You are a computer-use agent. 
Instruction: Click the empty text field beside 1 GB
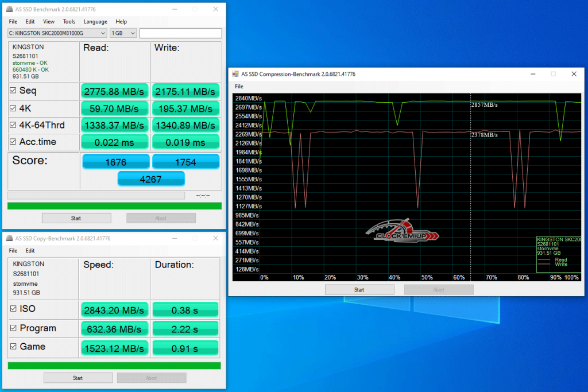pyautogui.click(x=180, y=33)
